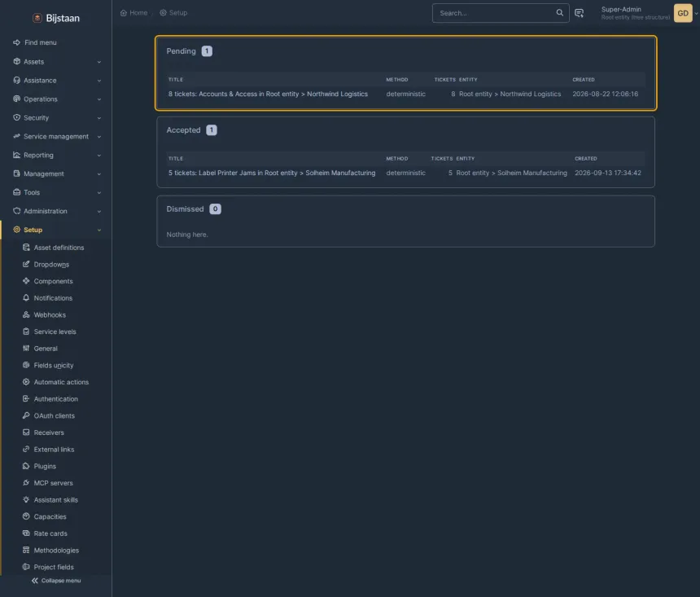Open the Label Printer Jams accepted row

[406, 173]
